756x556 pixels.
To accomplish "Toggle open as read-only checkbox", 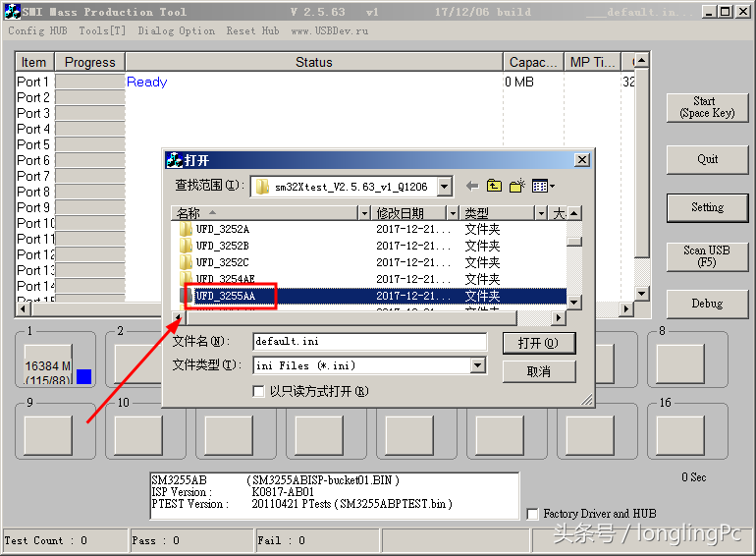I will 258,391.
